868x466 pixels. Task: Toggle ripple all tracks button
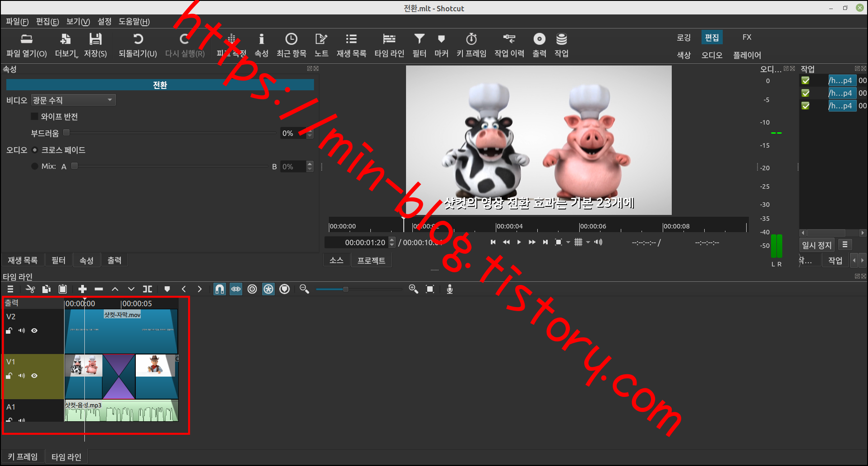(268, 289)
